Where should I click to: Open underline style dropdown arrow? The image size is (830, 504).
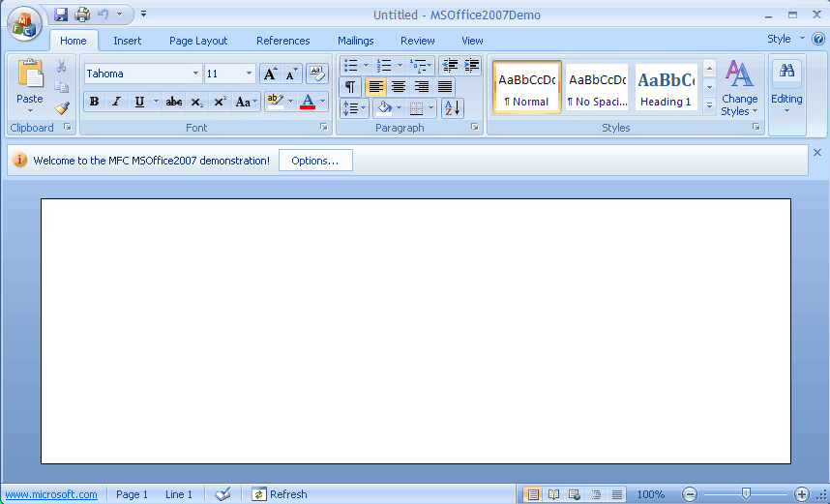tap(156, 102)
